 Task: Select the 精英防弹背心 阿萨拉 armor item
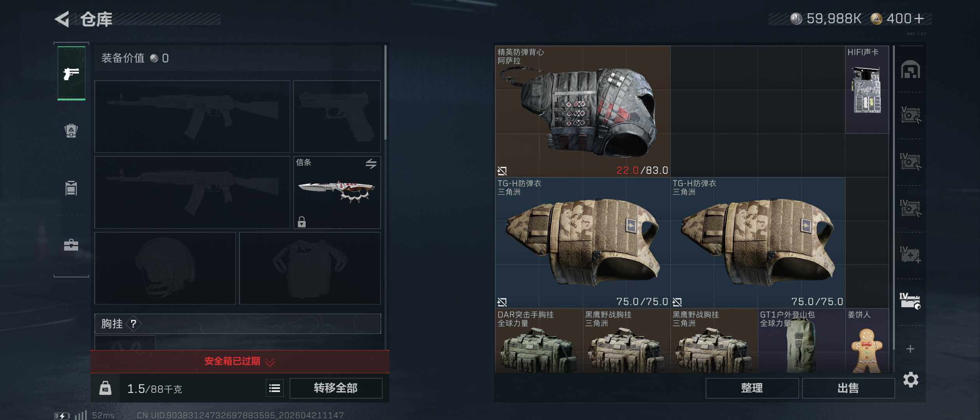tap(583, 112)
